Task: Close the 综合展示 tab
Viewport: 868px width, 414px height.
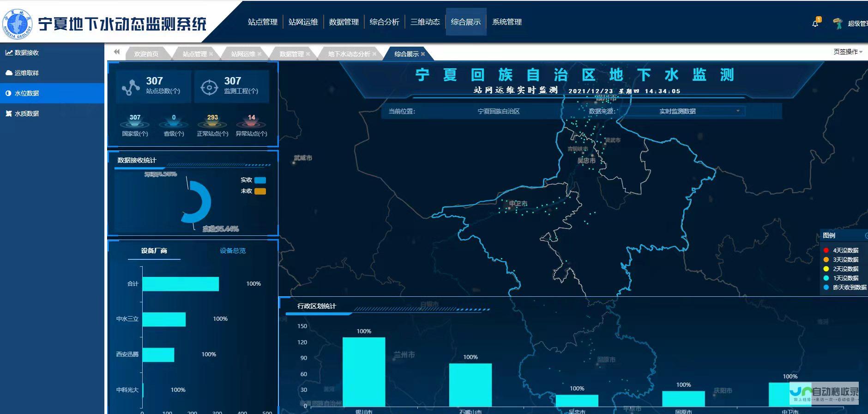Action: tap(423, 54)
